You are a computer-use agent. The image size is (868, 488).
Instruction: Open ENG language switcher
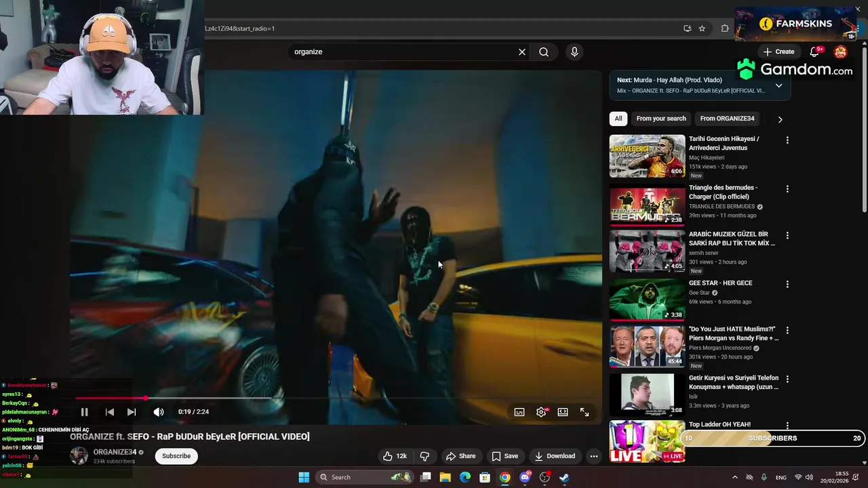[x=781, y=477]
